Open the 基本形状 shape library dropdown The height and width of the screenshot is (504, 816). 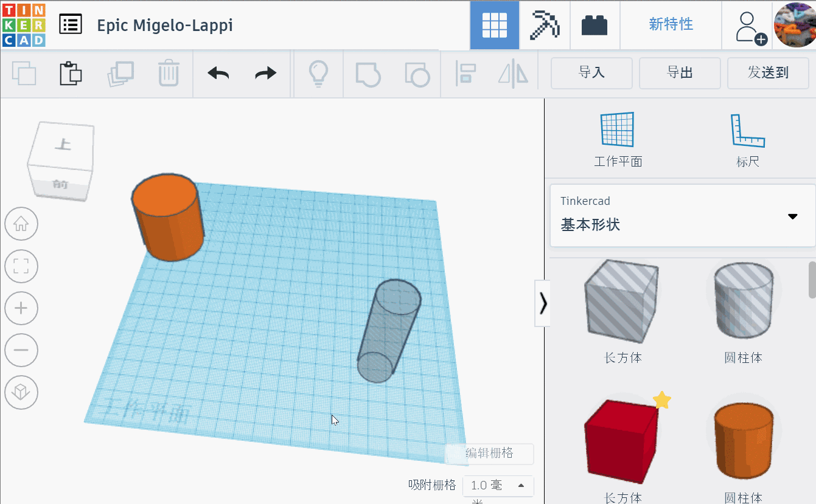click(x=682, y=216)
